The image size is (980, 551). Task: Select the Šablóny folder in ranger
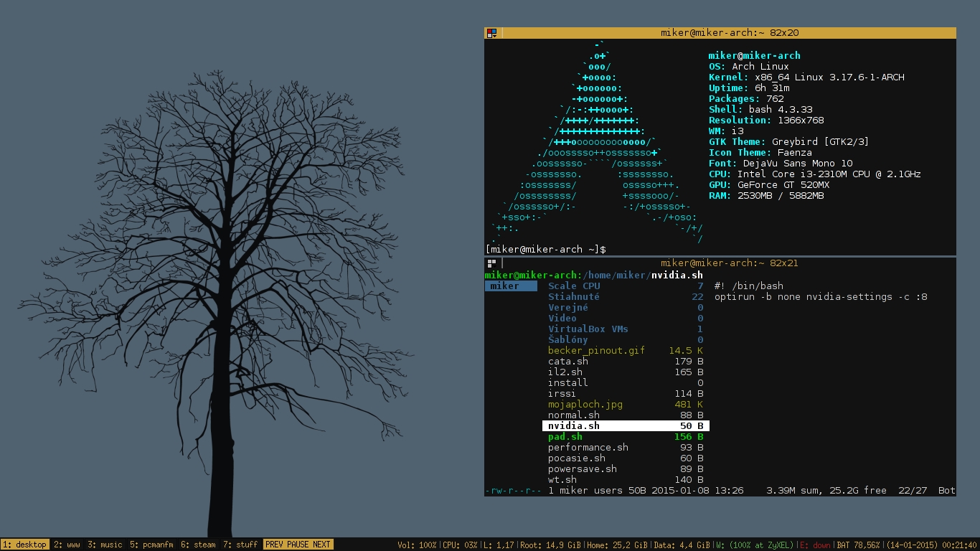pyautogui.click(x=626, y=340)
